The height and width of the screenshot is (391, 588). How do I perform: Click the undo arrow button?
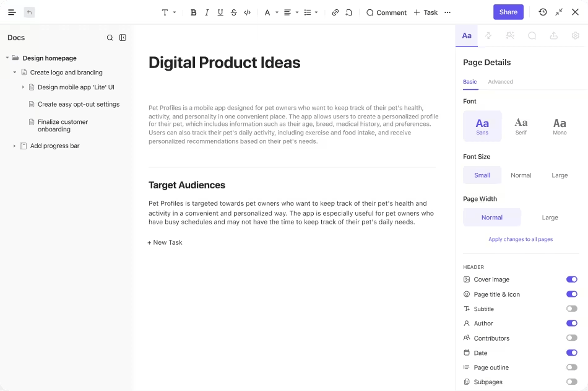[x=29, y=12]
